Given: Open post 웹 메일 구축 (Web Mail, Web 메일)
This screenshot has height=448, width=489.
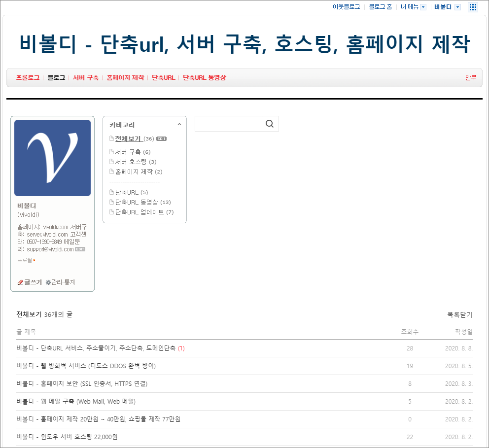Looking at the screenshot, I should (76, 402).
